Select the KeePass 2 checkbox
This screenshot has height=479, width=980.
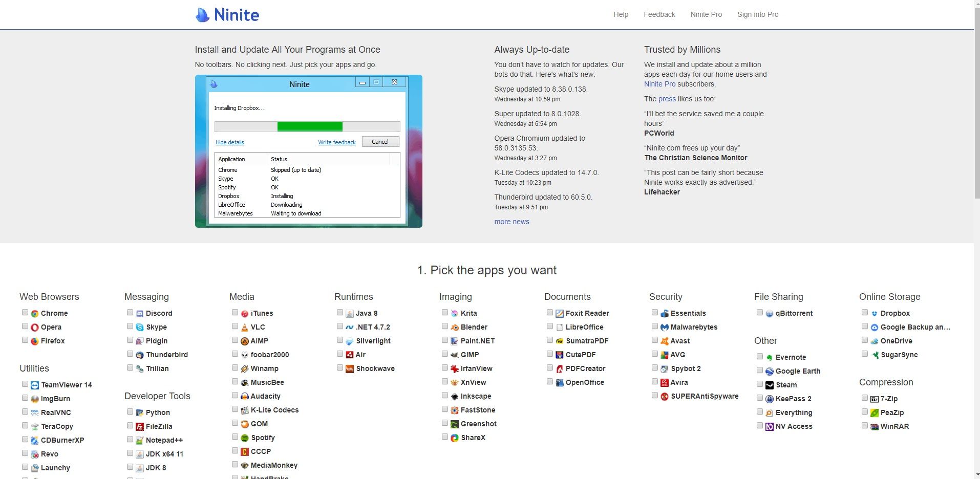point(760,398)
